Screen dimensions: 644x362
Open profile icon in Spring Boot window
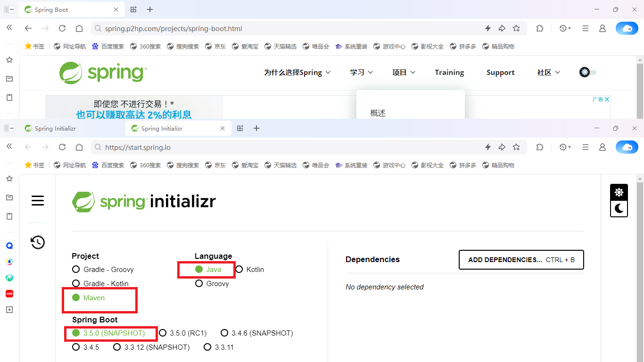[x=603, y=28]
